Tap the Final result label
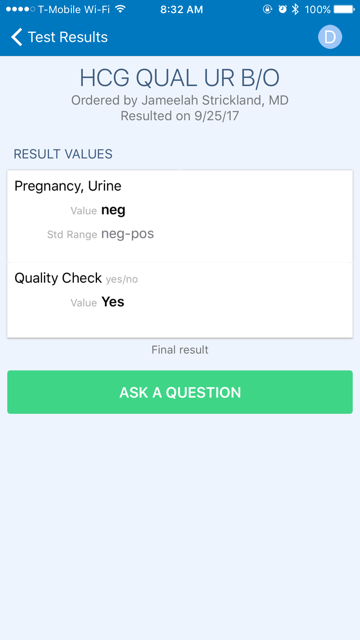Image resolution: width=360 pixels, height=640 pixels. pyautogui.click(x=180, y=350)
